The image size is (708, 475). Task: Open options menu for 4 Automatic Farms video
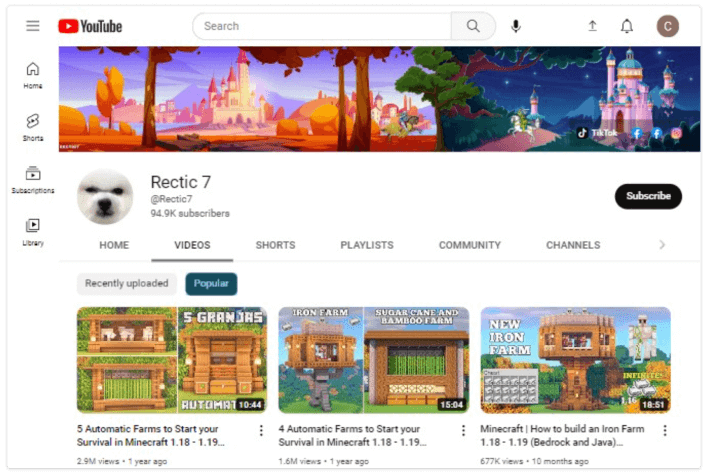tap(463, 430)
